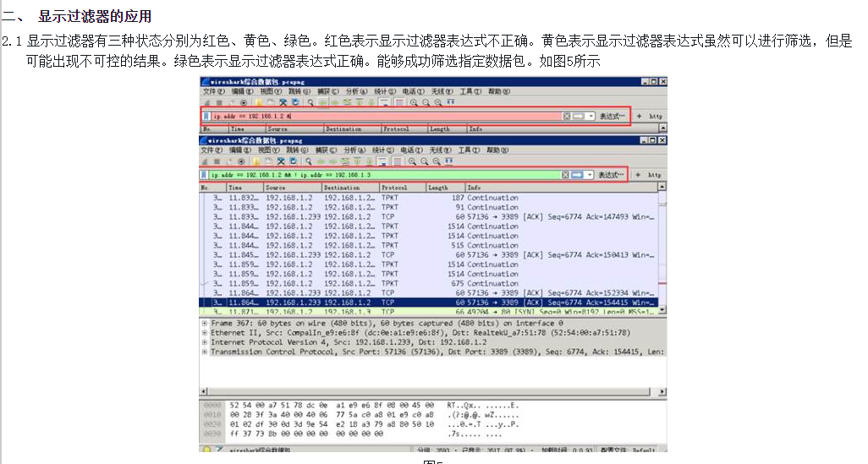Toggle auto-scroll live capture in red-filter window

(x=384, y=102)
